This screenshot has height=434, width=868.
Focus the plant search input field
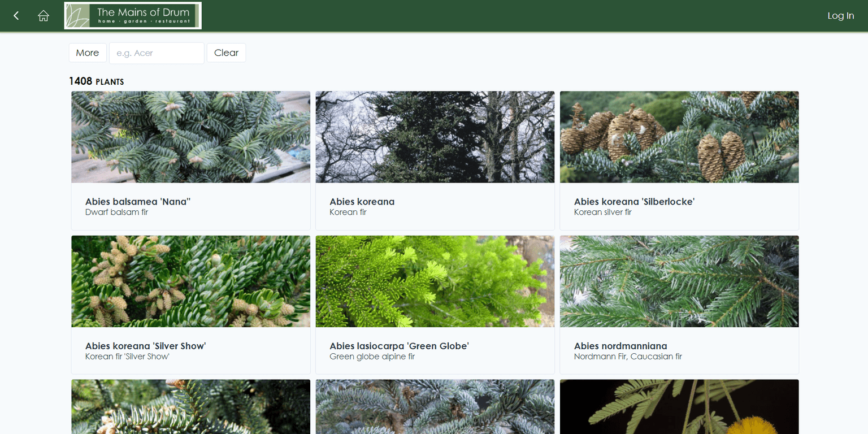tap(157, 53)
